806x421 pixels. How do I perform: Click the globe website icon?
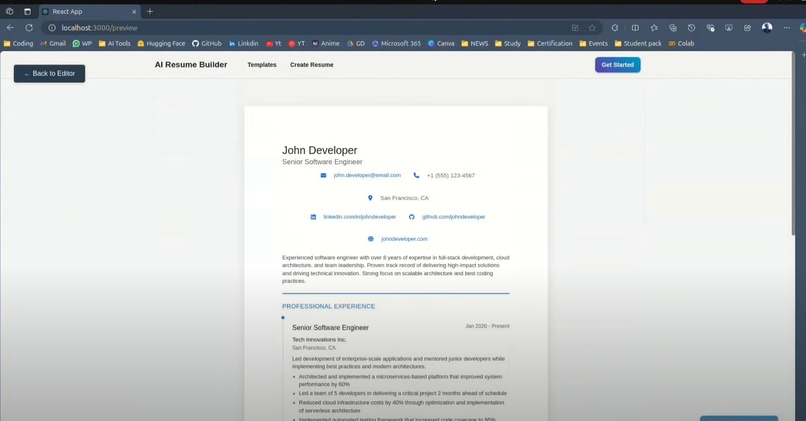coord(370,239)
